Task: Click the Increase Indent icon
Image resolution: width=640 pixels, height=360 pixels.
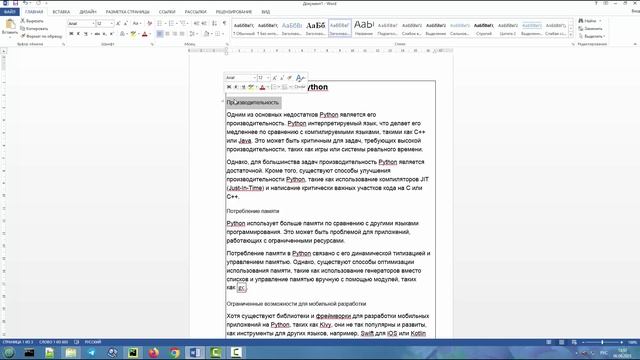Action: tap(204, 23)
